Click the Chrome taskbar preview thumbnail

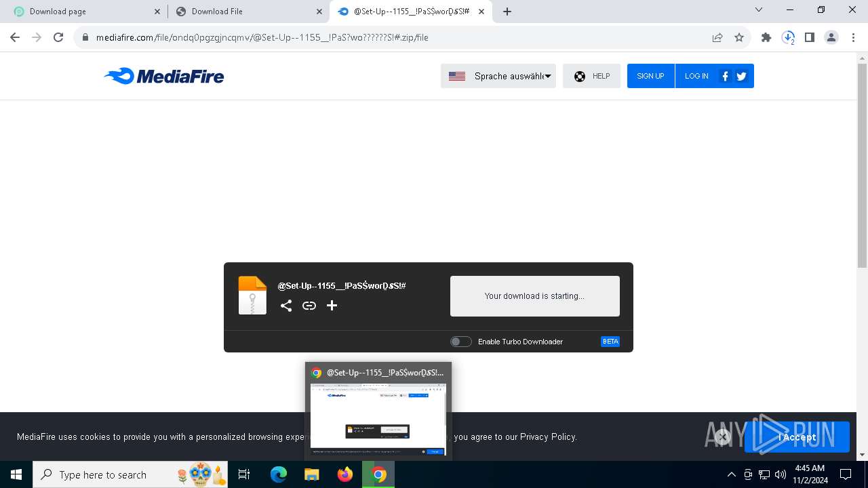378,420
